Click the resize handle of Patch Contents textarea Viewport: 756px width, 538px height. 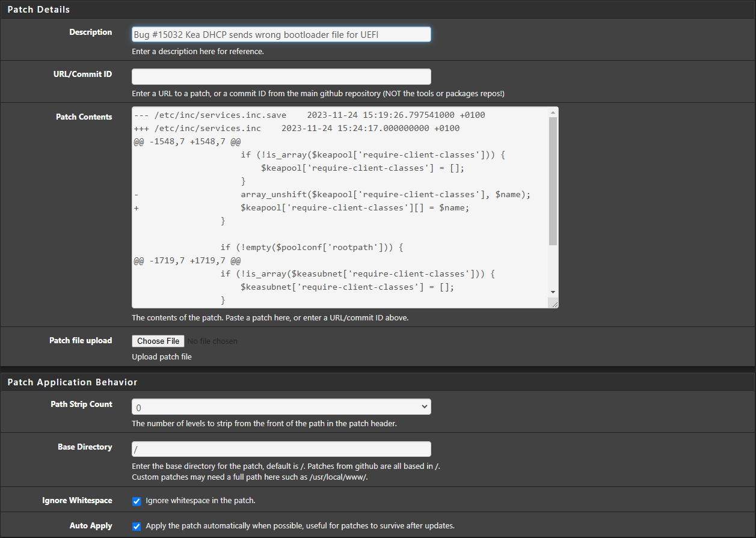click(x=554, y=304)
